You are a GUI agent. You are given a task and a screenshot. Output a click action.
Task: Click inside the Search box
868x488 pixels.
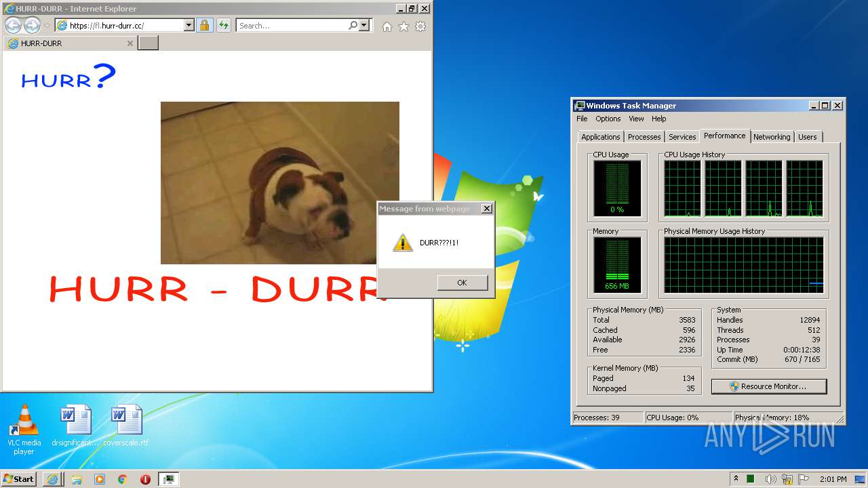point(292,26)
